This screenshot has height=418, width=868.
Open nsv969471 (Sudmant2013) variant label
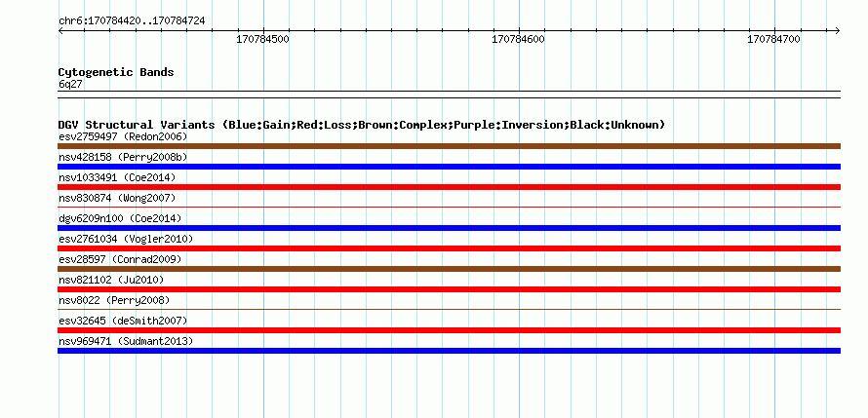[126, 341]
